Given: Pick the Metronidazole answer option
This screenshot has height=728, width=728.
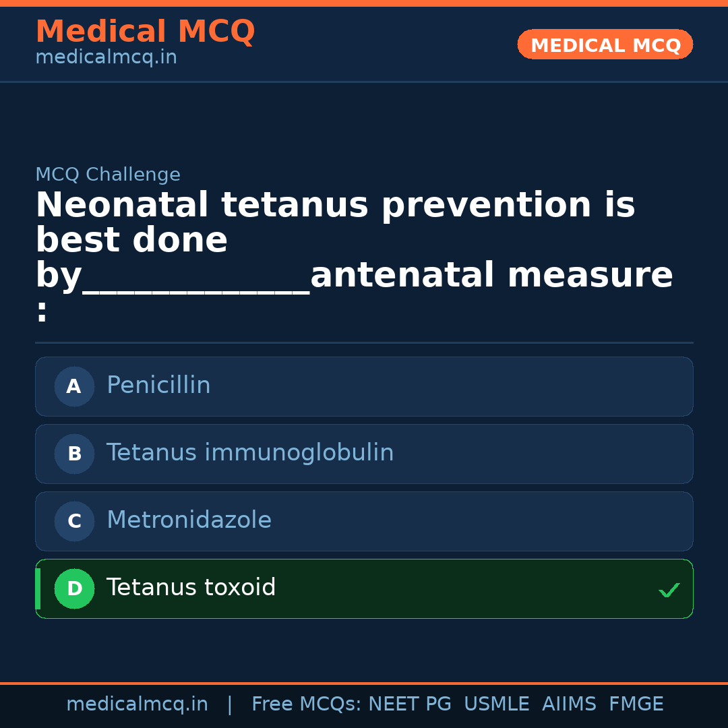Looking at the screenshot, I should tap(364, 521).
